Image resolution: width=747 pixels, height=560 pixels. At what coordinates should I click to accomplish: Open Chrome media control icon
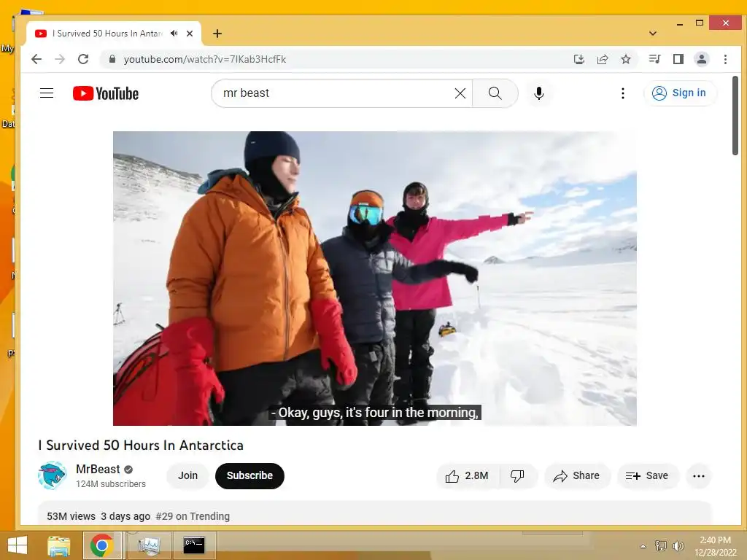pos(654,59)
